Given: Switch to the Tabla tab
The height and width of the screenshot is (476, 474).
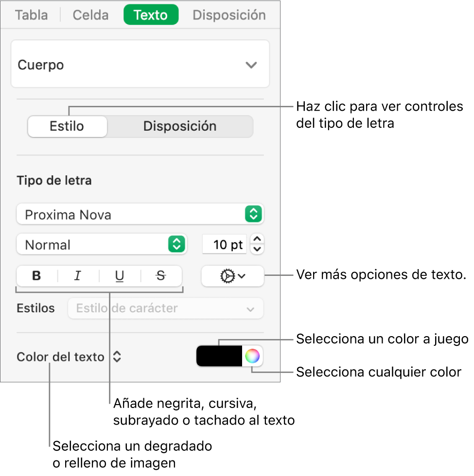Looking at the screenshot, I should (x=31, y=15).
